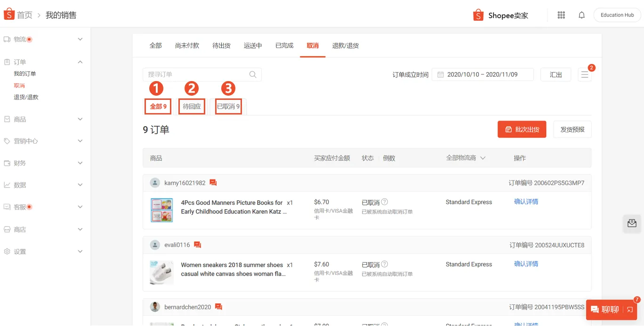Open the filter icon showing badge 2
This screenshot has height=326, width=644.
(x=585, y=74)
